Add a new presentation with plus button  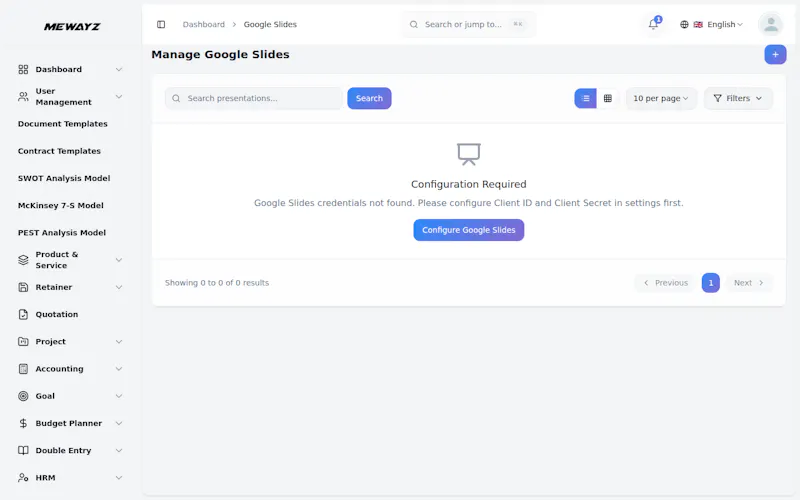(x=775, y=55)
